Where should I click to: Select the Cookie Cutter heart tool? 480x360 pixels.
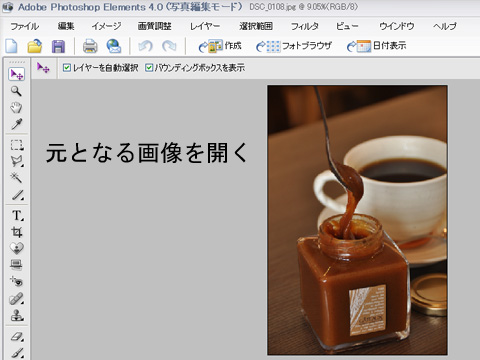pos(16,248)
